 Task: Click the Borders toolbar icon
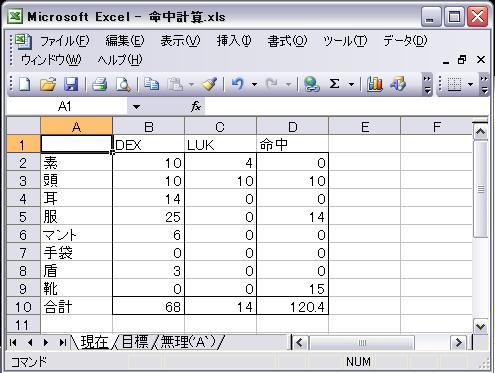tap(454, 84)
